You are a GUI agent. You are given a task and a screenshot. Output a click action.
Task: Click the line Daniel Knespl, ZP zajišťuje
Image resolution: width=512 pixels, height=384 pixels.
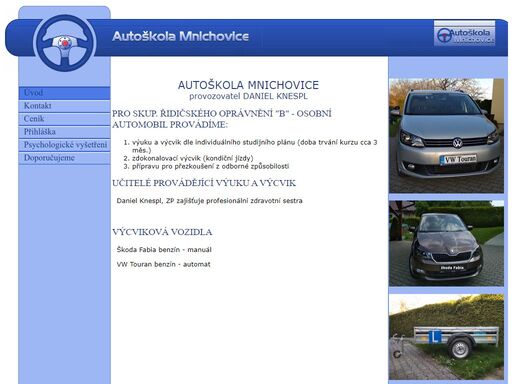click(209, 201)
